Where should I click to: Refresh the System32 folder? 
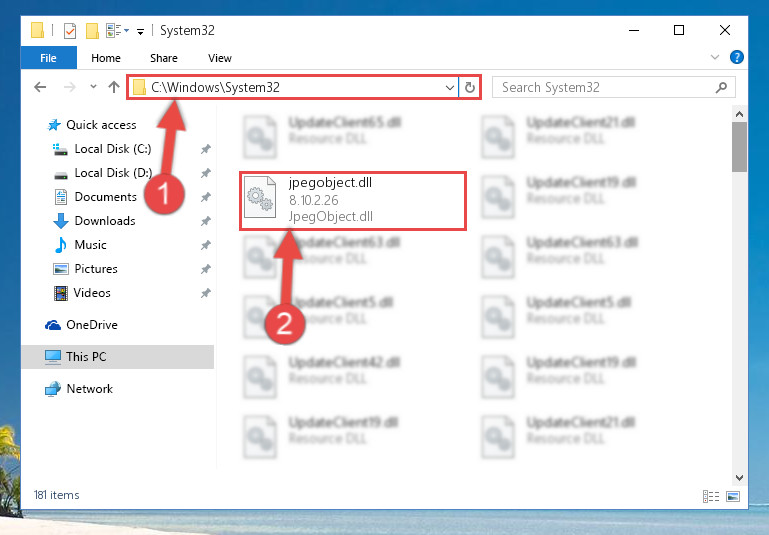470,87
